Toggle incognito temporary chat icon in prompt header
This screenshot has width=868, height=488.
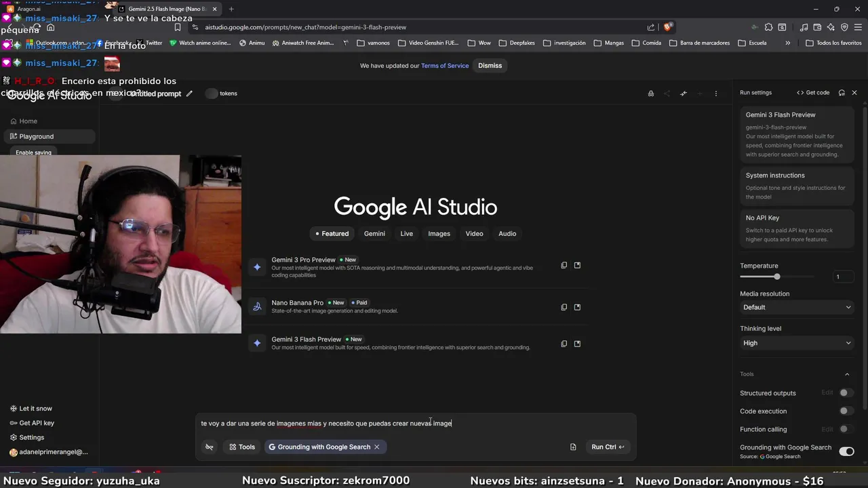tap(651, 94)
